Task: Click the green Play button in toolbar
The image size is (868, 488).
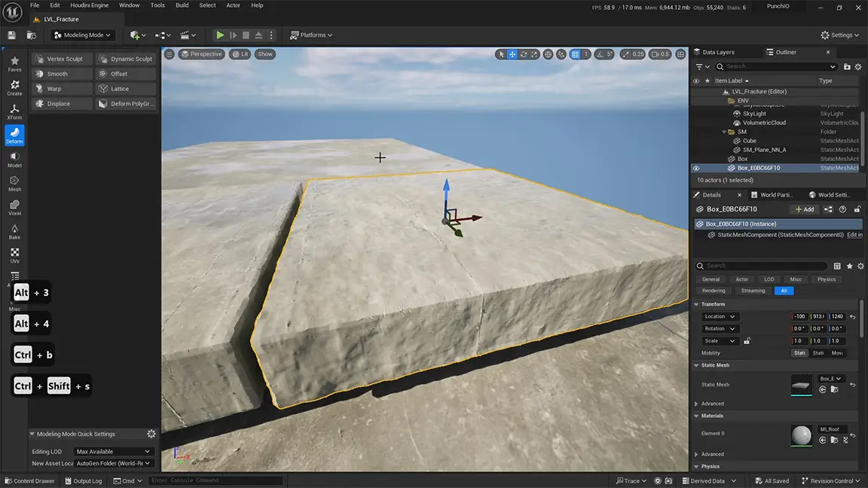Action: 220,35
